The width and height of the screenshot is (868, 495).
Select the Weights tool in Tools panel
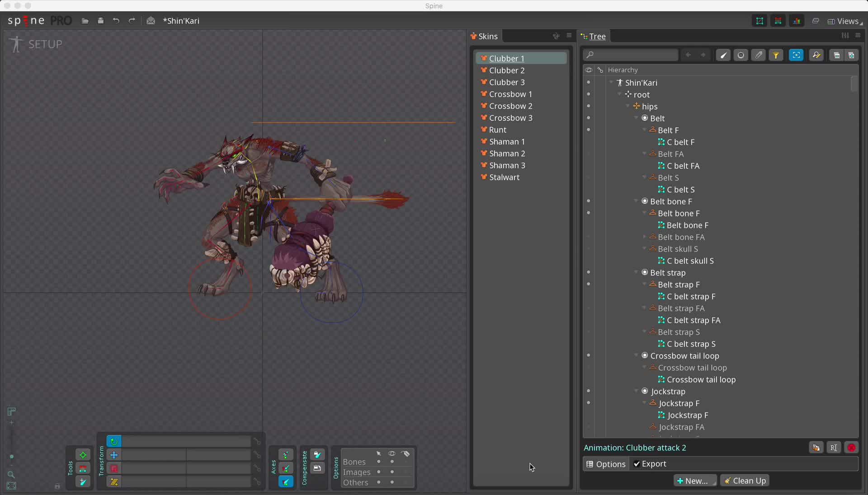click(x=83, y=468)
